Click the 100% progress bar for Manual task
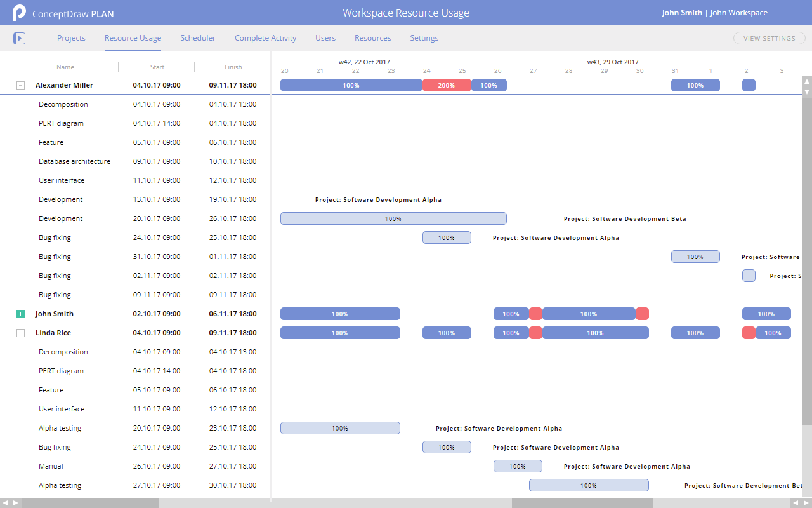This screenshot has width=812, height=508. [518, 465]
